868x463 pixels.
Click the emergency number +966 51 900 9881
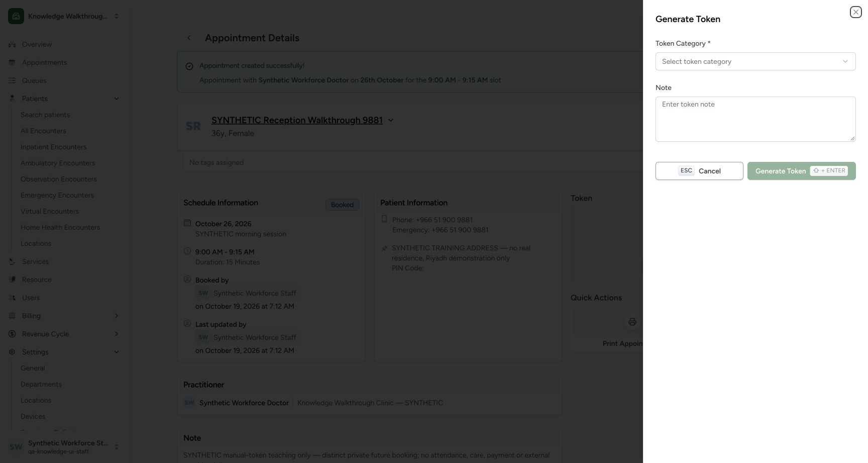[460, 230]
